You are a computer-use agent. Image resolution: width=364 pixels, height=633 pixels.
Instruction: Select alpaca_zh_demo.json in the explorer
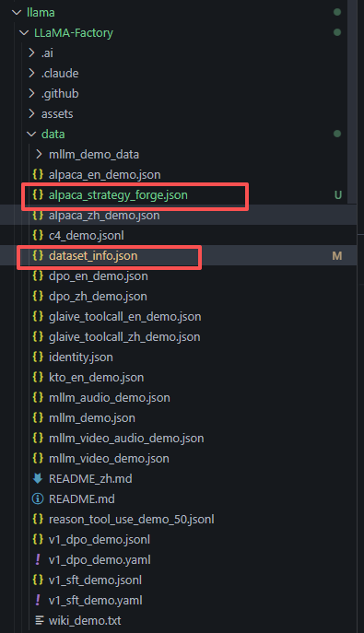(104, 216)
